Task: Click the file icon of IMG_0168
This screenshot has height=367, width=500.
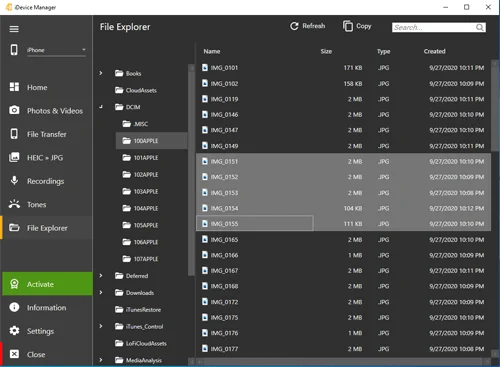Action: pyautogui.click(x=205, y=286)
